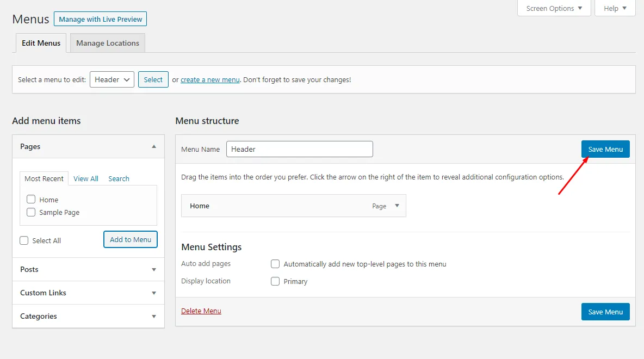Click the Menu Name input field
This screenshot has width=644, height=359.
coord(299,149)
